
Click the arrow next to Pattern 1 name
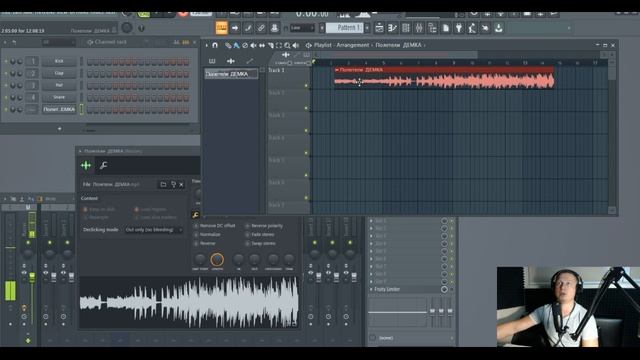367,28
